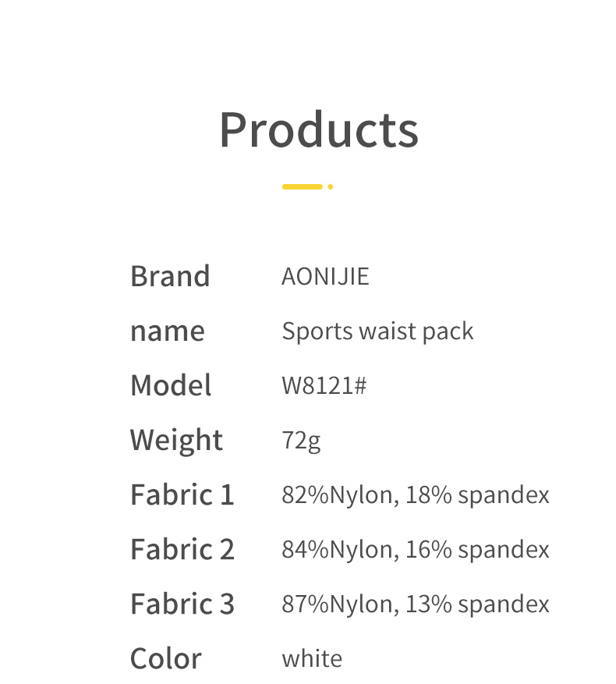Image resolution: width=616 pixels, height=684 pixels.
Task: Select the Fabric 3 label
Action: coord(182,604)
